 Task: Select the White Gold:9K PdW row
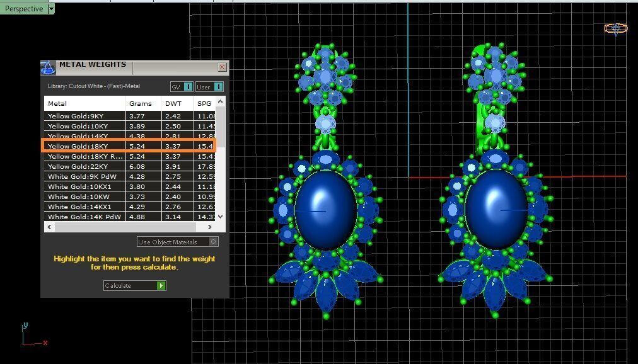130,176
